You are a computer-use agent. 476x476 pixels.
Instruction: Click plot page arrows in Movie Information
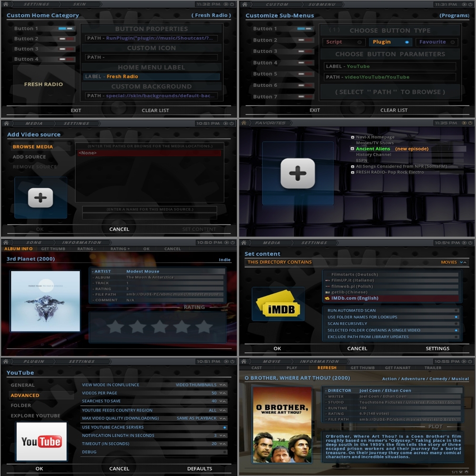[x=464, y=472]
